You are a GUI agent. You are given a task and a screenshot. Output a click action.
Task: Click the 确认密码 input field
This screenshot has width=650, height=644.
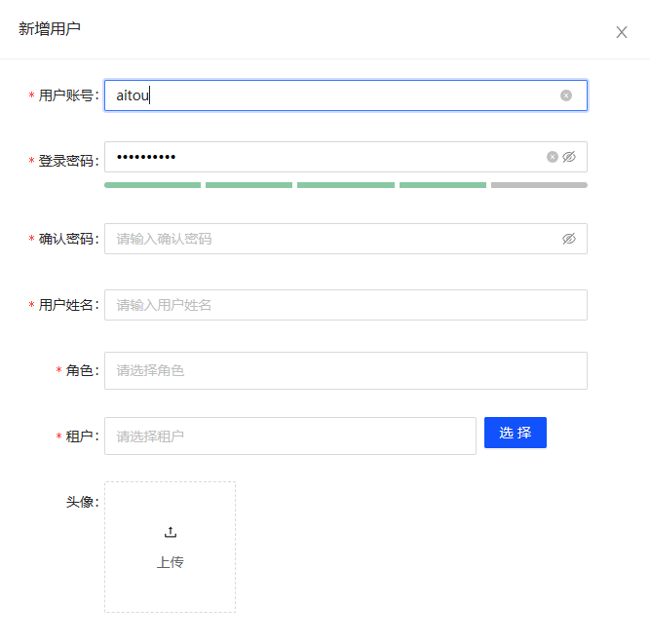pyautogui.click(x=346, y=239)
